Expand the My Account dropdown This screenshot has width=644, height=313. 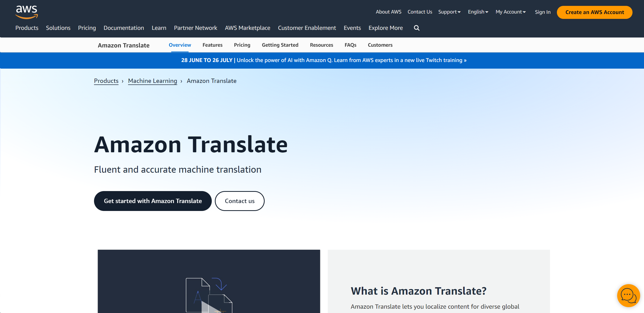coord(510,12)
